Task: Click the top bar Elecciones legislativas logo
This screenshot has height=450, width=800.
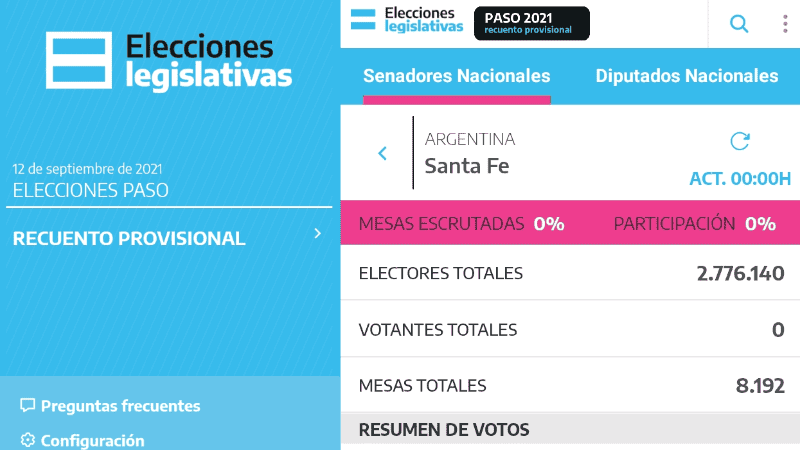Action: [408, 22]
